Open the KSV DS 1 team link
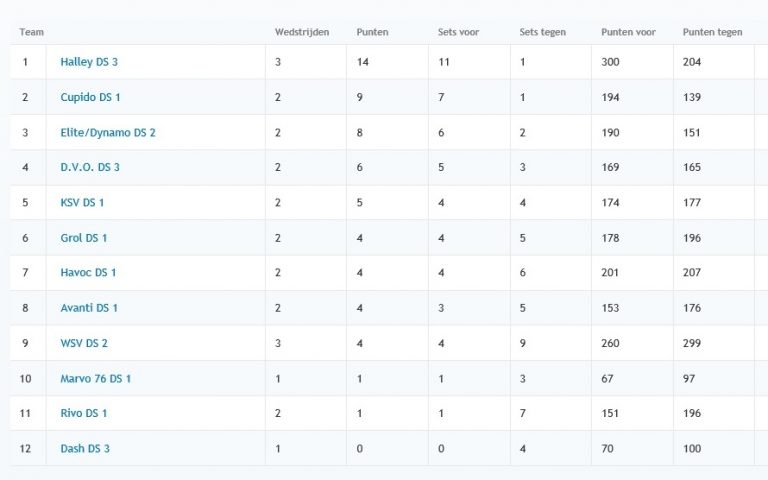Screen dimensions: 768x480 (82, 202)
